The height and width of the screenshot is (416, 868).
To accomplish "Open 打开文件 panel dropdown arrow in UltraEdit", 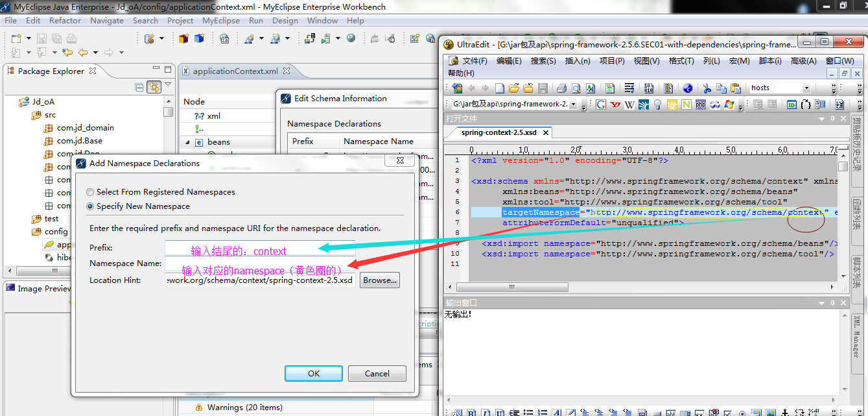I will point(821,119).
